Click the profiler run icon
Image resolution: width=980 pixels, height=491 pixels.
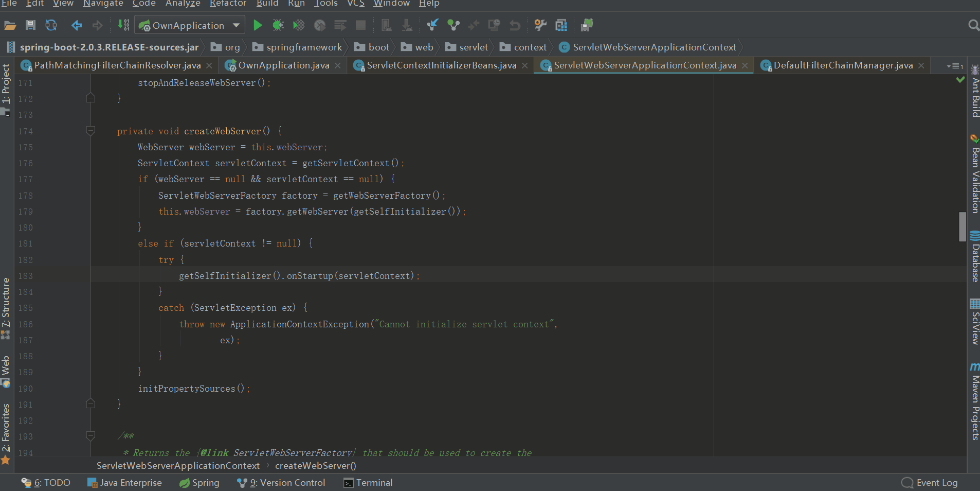point(320,25)
